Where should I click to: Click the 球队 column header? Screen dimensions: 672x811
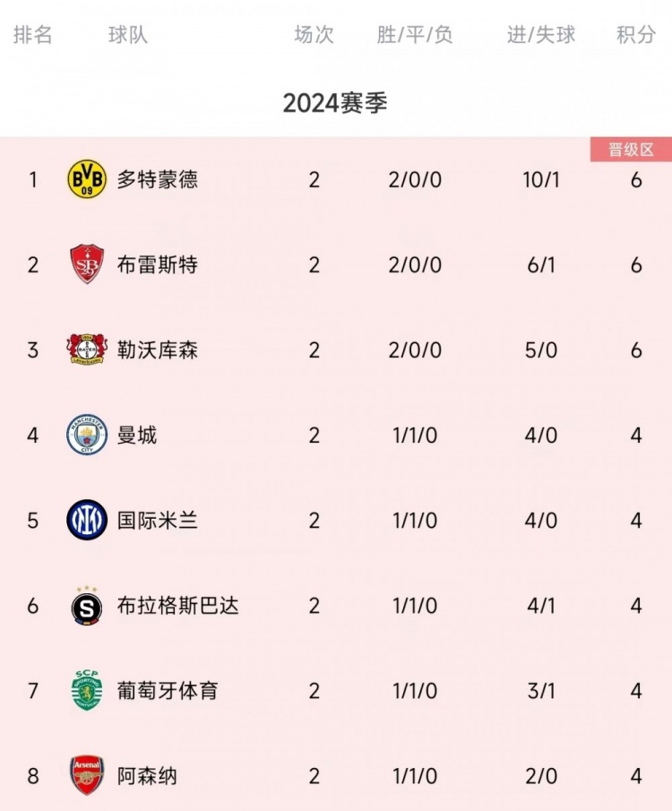(x=128, y=35)
